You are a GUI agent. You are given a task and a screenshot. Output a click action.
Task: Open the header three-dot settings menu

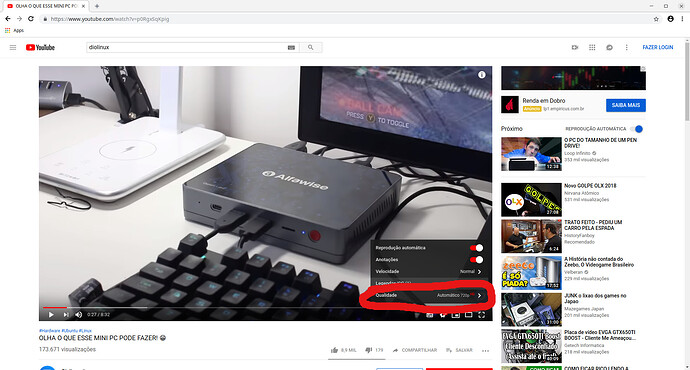(627, 48)
